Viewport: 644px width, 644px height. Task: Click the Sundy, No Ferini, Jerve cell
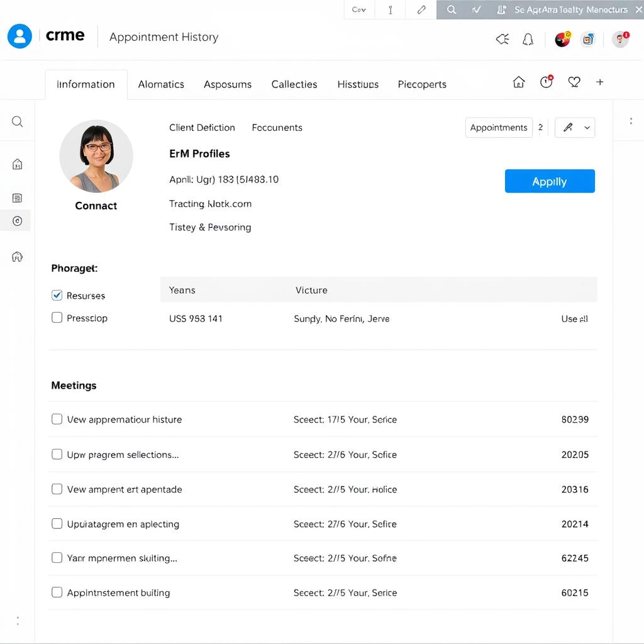(341, 319)
